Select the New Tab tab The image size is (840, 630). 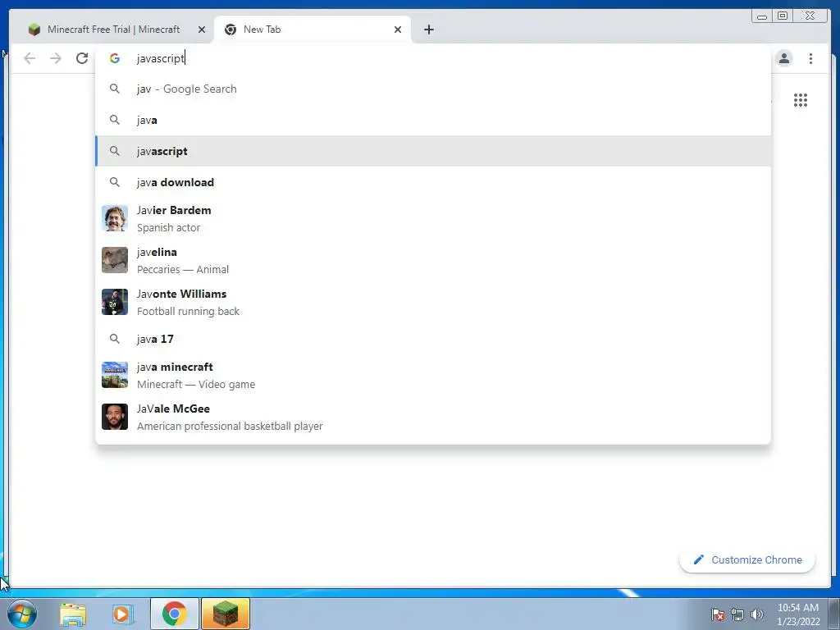tap(313, 30)
